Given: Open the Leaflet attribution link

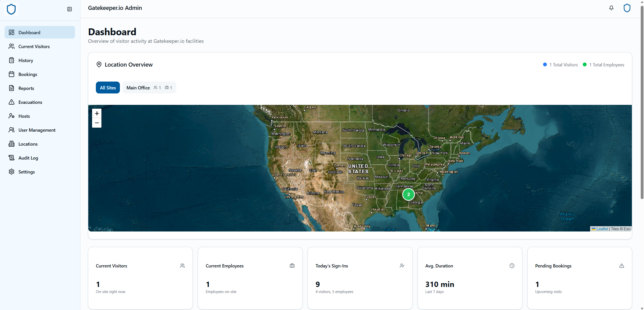Looking at the screenshot, I should point(602,229).
